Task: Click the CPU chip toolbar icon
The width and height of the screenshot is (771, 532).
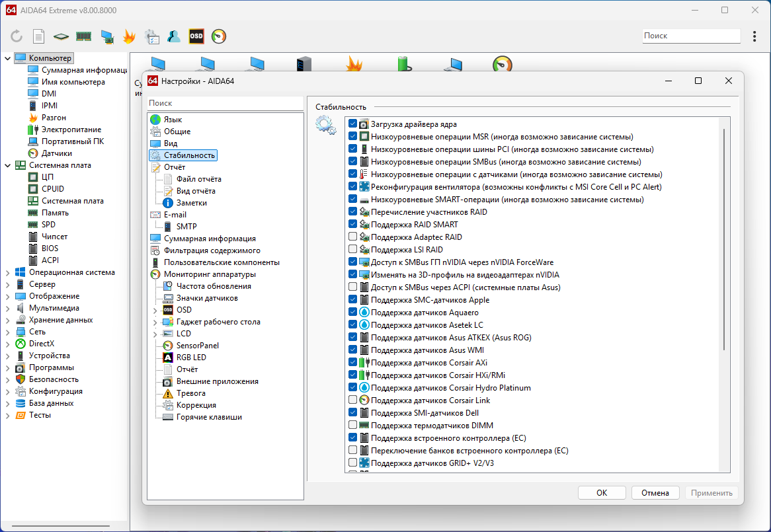Action: click(x=61, y=36)
